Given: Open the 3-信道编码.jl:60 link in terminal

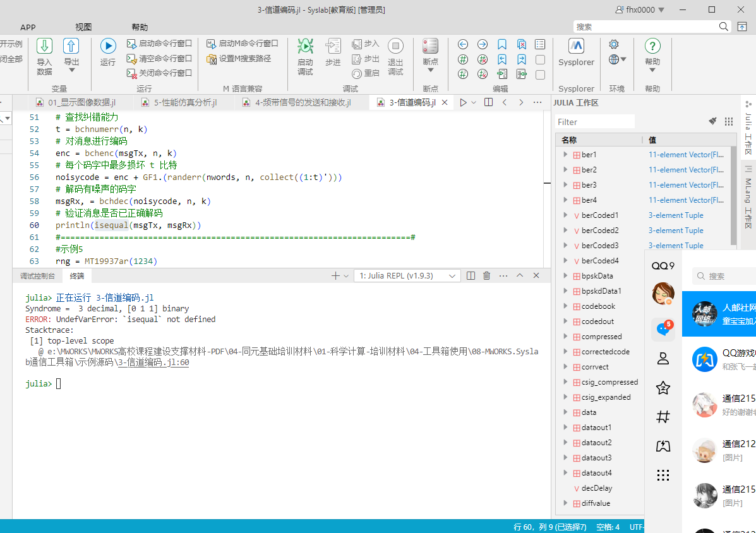Looking at the screenshot, I should pos(154,362).
